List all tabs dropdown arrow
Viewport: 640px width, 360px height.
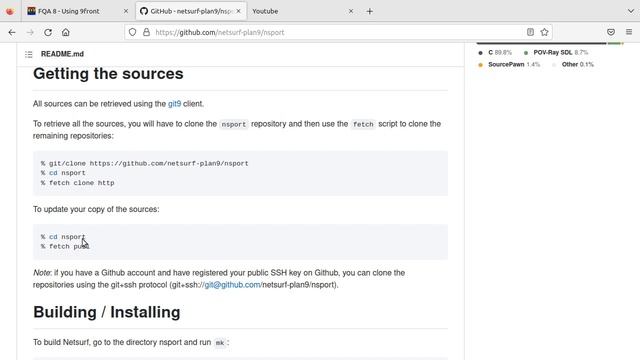[631, 11]
